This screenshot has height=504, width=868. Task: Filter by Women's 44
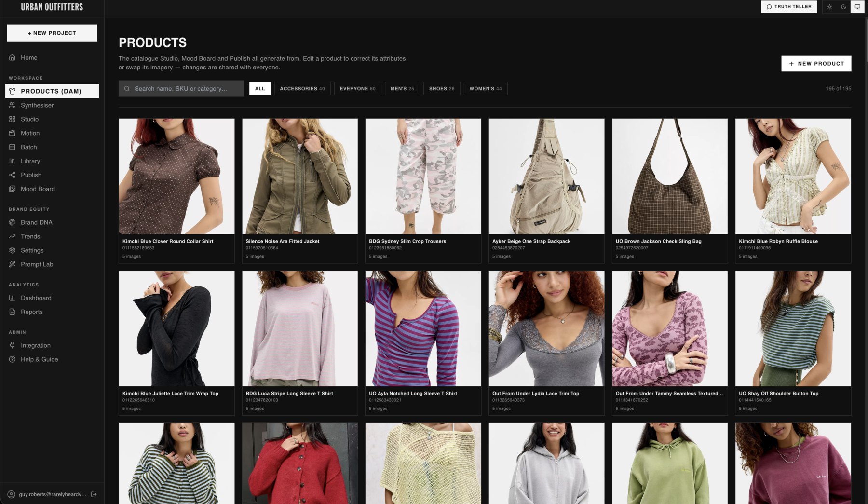click(x=486, y=89)
